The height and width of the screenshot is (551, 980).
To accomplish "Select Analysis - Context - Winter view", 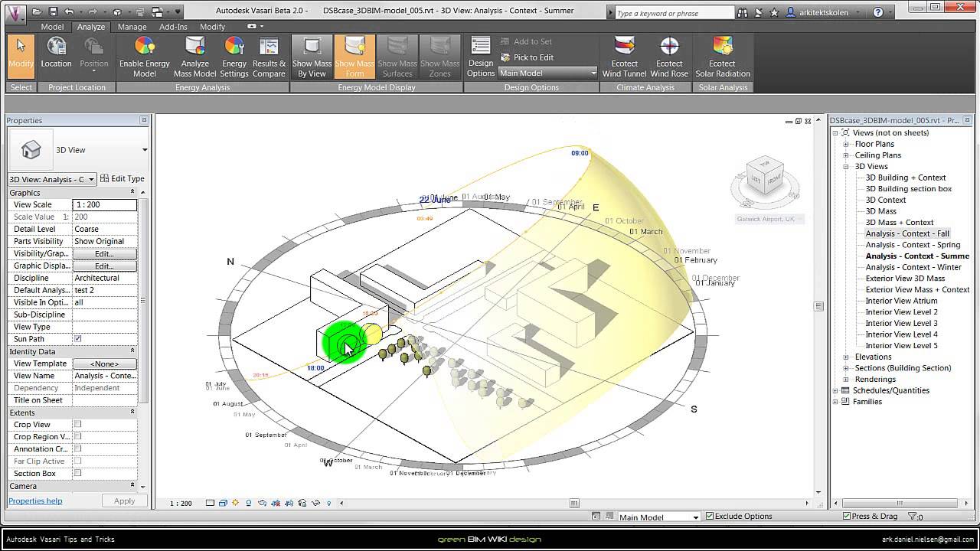I will (x=913, y=267).
